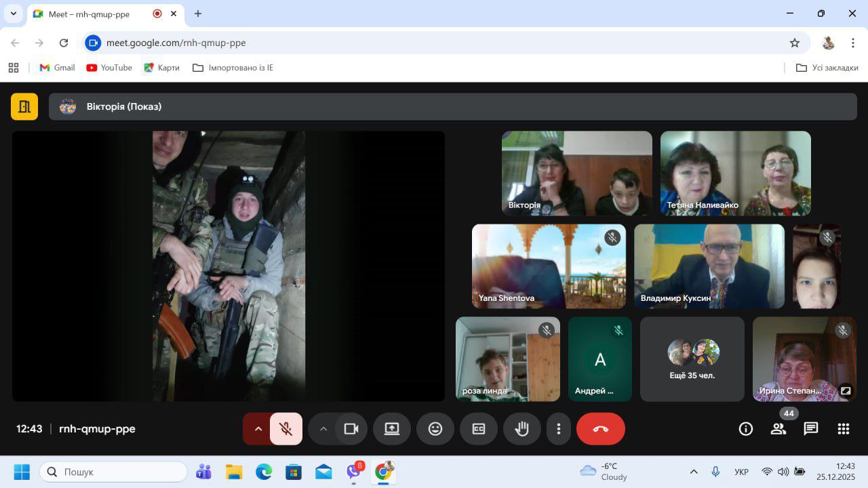Turn on closed captions
Screen dimensions: 868x488
pos(479,429)
